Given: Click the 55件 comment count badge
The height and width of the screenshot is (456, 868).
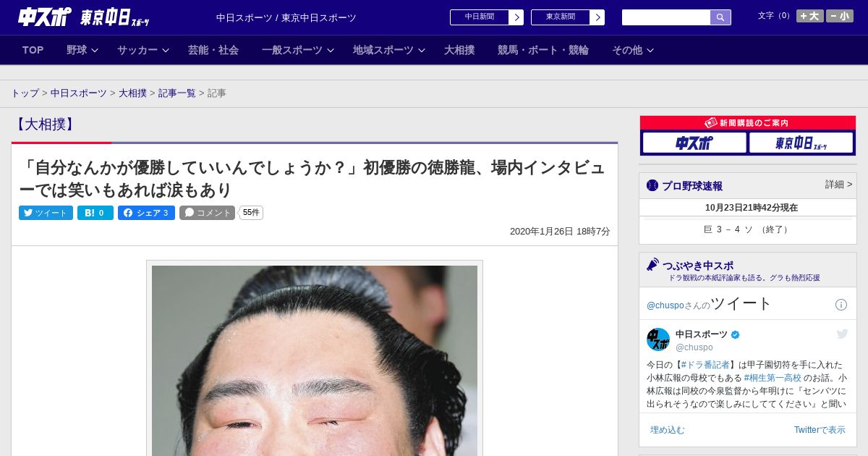Looking at the screenshot, I should (x=251, y=213).
